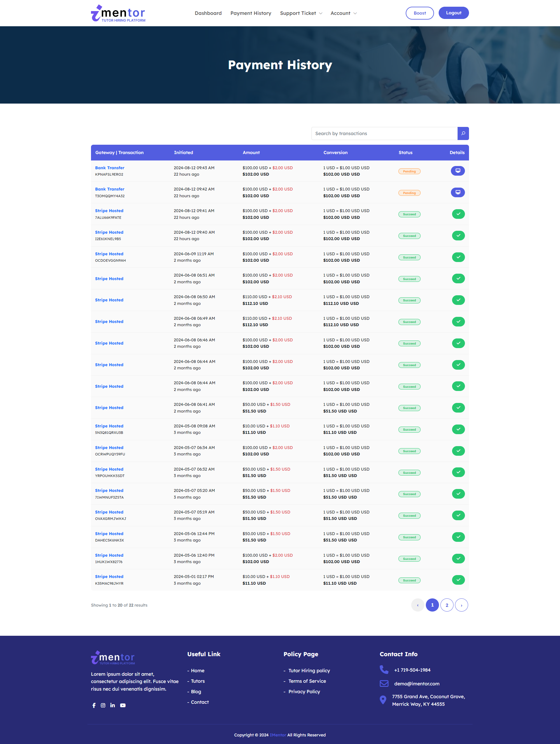
Task: Click green checkmark for transaction 7ALU66K9FATE
Action: [458, 214]
